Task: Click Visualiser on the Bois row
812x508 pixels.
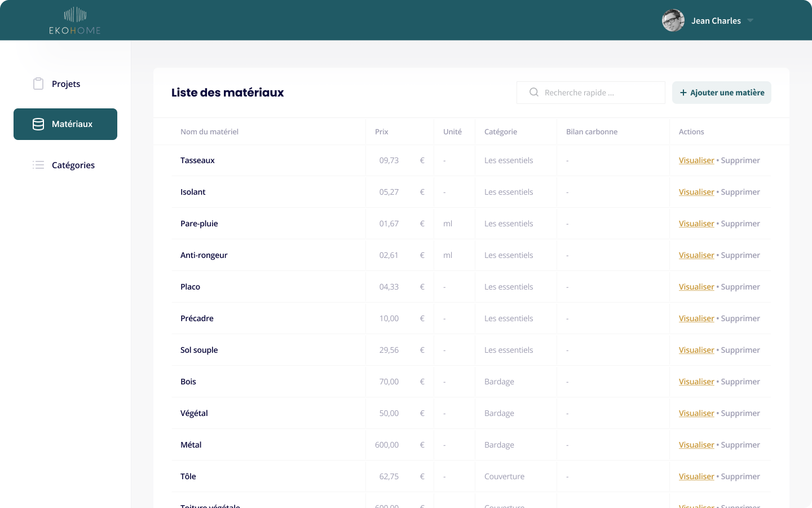Action: (x=696, y=382)
